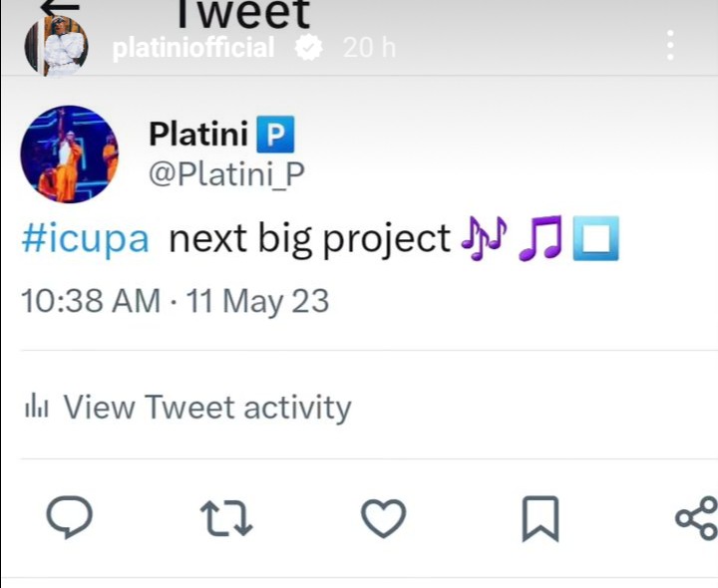This screenshot has width=718, height=588.
Task: Open platiniofficial story avatar
Action: pyautogui.click(x=56, y=46)
